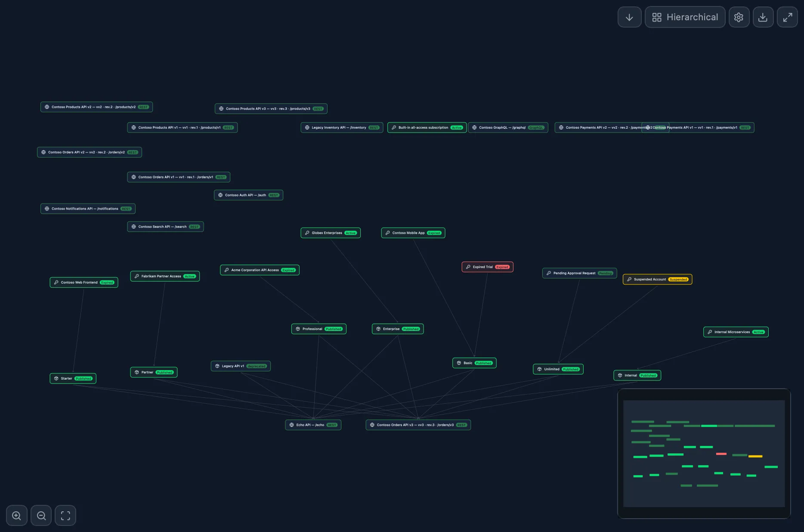Click the downward arrow icon left of Hierarchical
Viewport: 804px width, 532px height.
629,17
